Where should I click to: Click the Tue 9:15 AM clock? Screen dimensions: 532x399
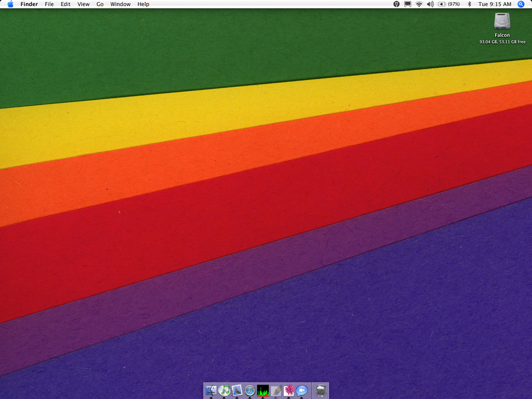pos(495,4)
